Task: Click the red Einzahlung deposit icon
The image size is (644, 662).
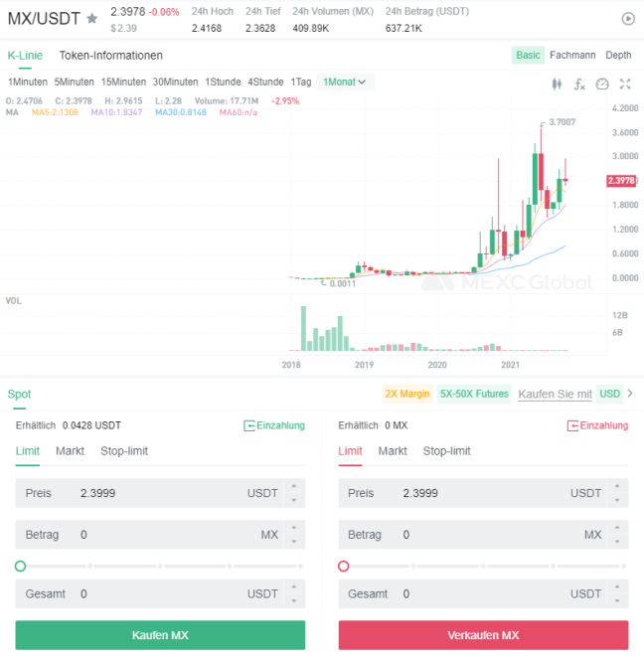Action: (572, 425)
